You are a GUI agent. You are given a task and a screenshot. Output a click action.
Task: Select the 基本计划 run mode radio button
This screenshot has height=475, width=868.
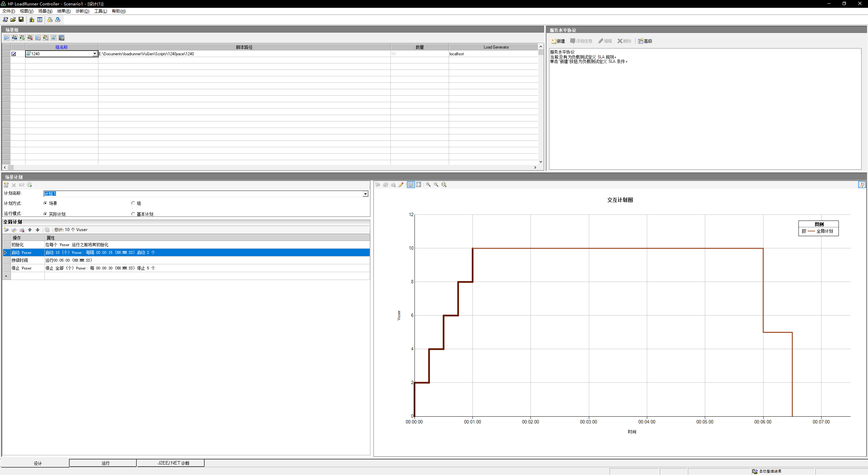133,214
